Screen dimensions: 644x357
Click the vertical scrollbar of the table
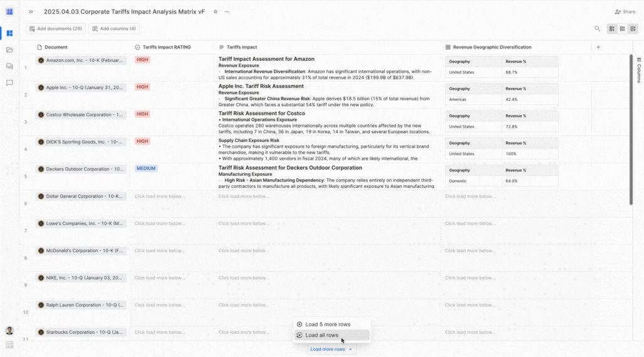[631, 129]
